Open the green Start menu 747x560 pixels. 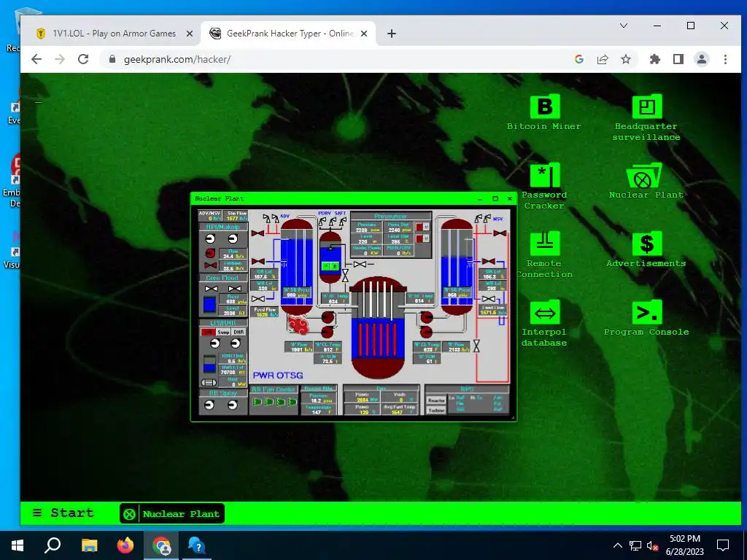pos(63,513)
